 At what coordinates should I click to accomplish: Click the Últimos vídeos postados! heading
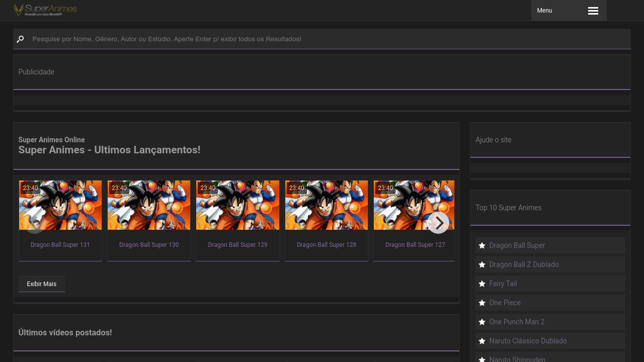(65, 333)
